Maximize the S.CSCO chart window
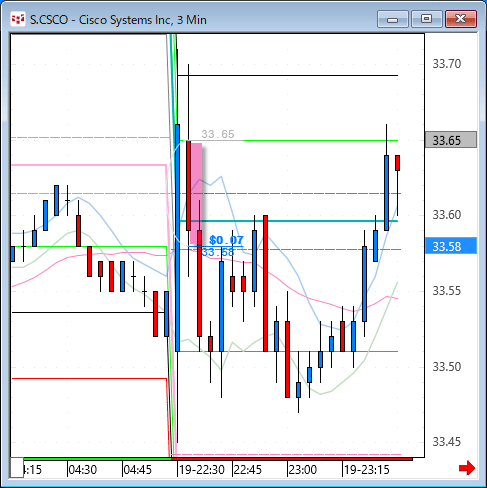This screenshot has width=487, height=488. pyautogui.click(x=426, y=19)
